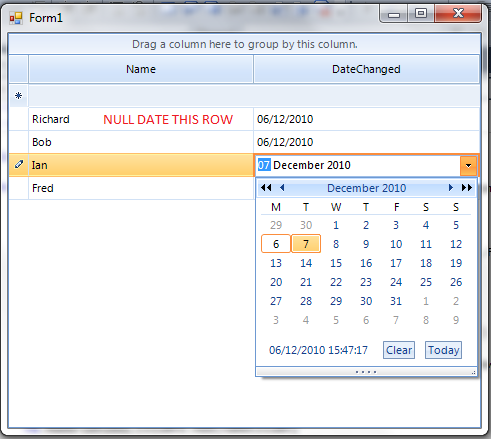This screenshot has width=491, height=439.
Task: Pick day 8 in the calendar
Action: (x=336, y=244)
